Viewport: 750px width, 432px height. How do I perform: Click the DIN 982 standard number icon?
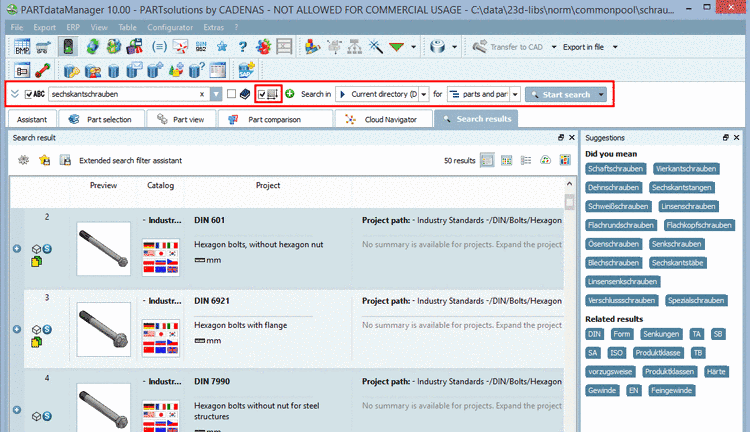(x=201, y=47)
